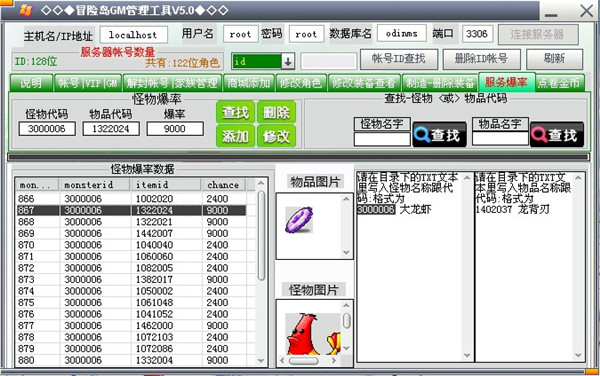Select table row 877 with item 1462000
Image resolution: width=600 pixels, height=376 pixels.
coord(131,326)
